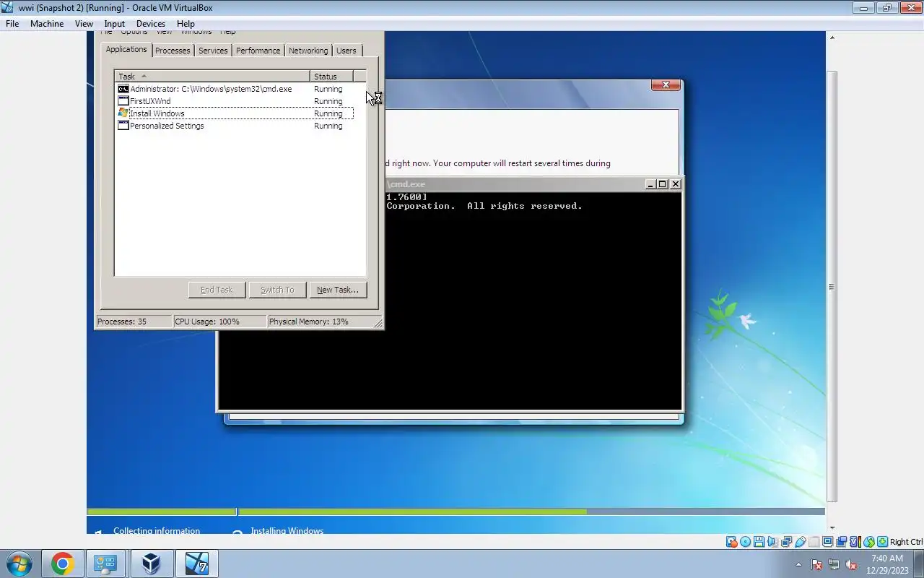The height and width of the screenshot is (578, 924).
Task: Click the floppy disk indicator icon
Action: pos(759,542)
